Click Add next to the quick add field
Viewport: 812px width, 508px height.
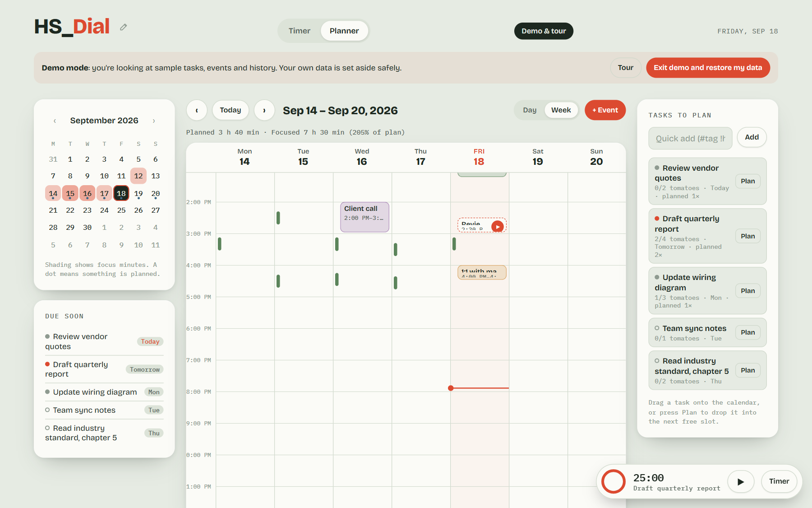[x=752, y=137]
